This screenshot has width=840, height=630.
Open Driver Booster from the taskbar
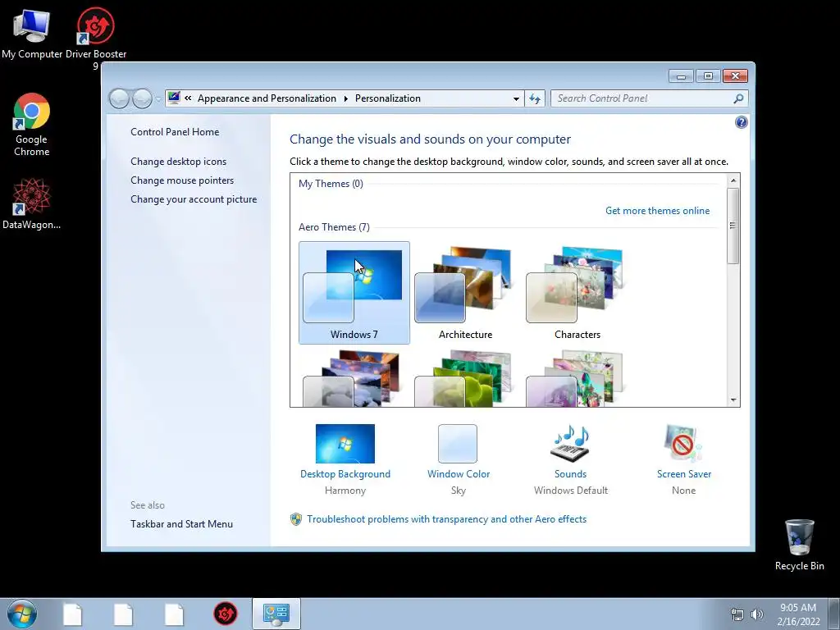point(225,614)
